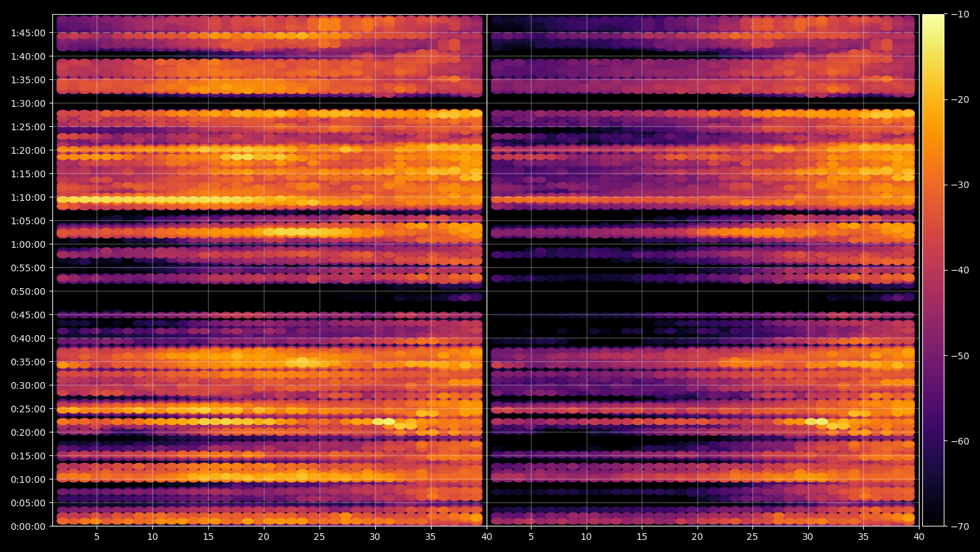Select the −60 colorbar tick label
The height and width of the screenshot is (552, 980).
960,441
